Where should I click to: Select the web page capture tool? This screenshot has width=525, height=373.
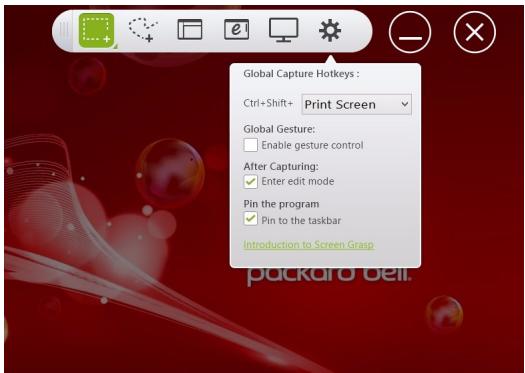point(236,29)
